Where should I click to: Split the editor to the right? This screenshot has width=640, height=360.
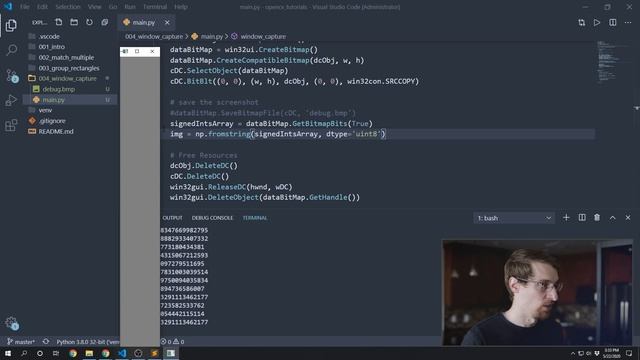[x=613, y=22]
